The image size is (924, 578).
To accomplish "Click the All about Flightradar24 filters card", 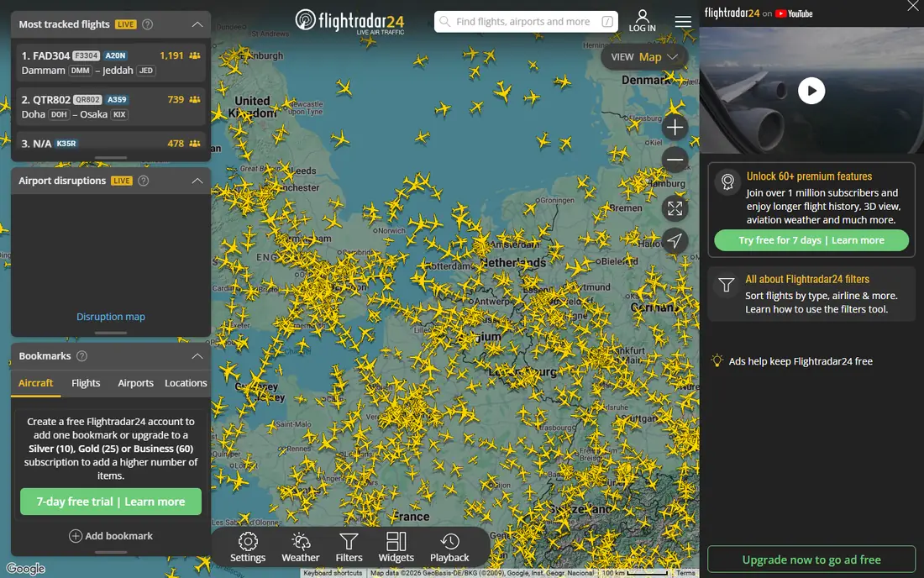I will pos(811,293).
